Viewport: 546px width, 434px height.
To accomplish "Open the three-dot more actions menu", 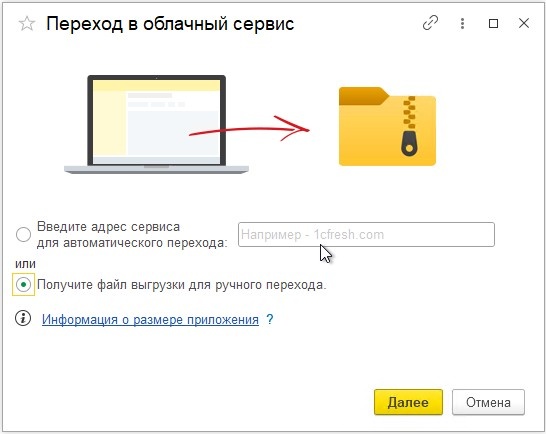I will [x=462, y=23].
